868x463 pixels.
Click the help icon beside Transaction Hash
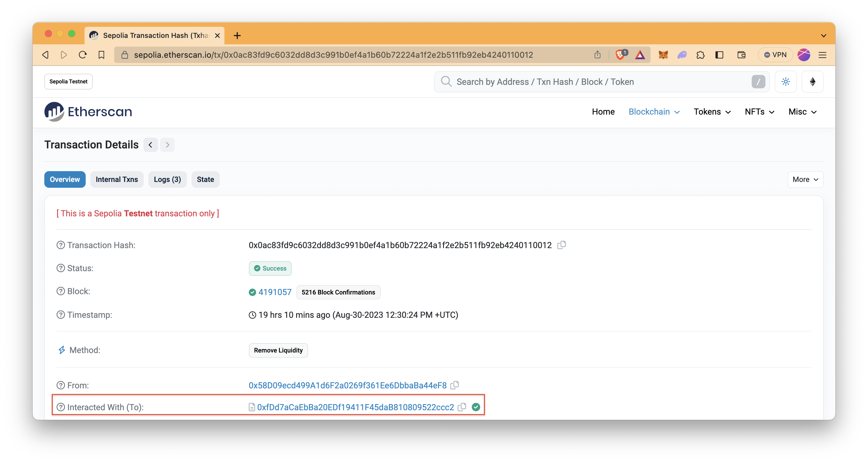[x=61, y=245]
